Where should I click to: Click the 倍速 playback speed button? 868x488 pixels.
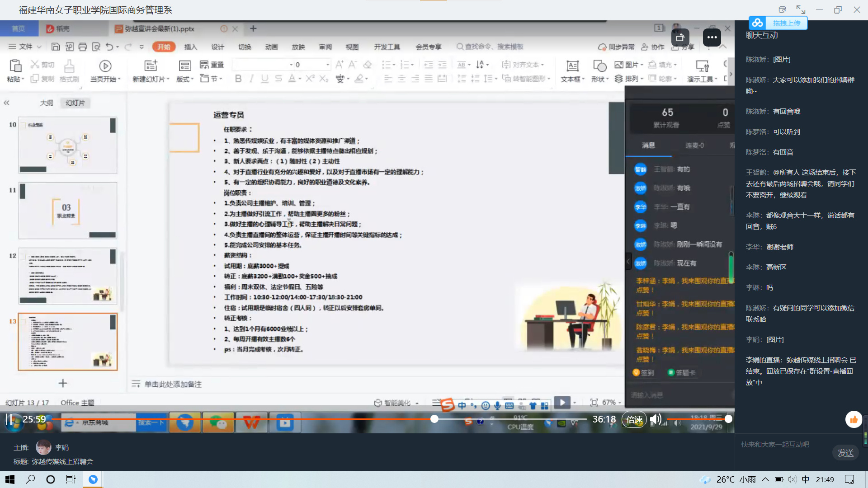[634, 419]
